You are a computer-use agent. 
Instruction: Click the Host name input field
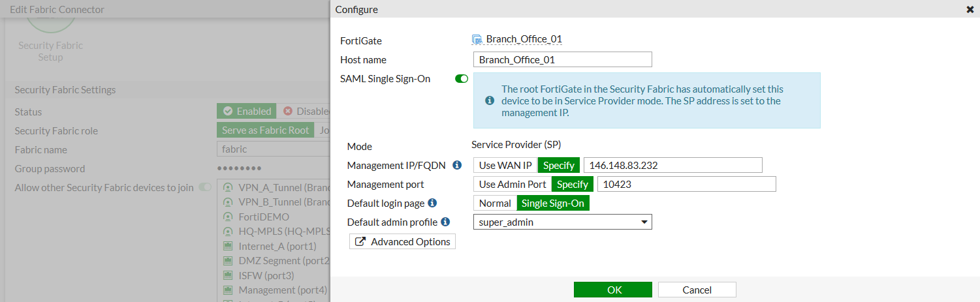[563, 59]
